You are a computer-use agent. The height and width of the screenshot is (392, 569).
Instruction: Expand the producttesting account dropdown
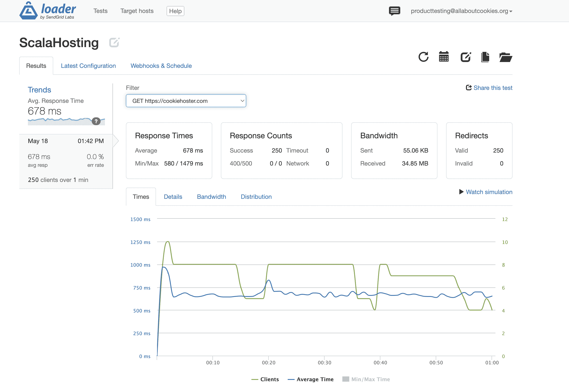461,11
